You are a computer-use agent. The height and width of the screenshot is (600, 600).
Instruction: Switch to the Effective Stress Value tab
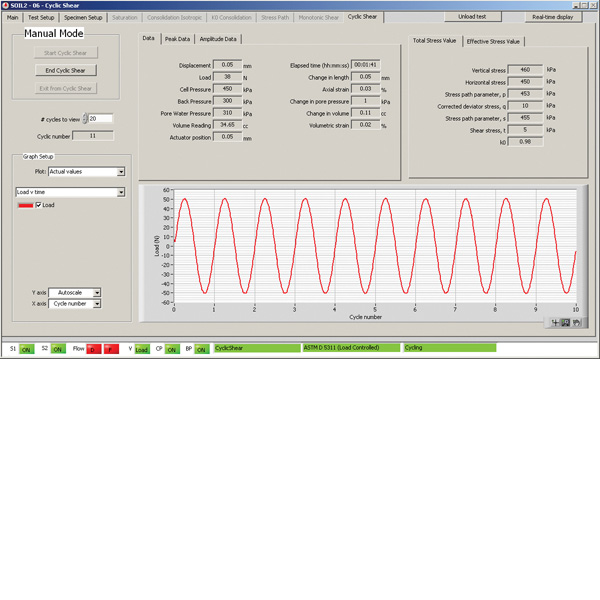(x=493, y=42)
